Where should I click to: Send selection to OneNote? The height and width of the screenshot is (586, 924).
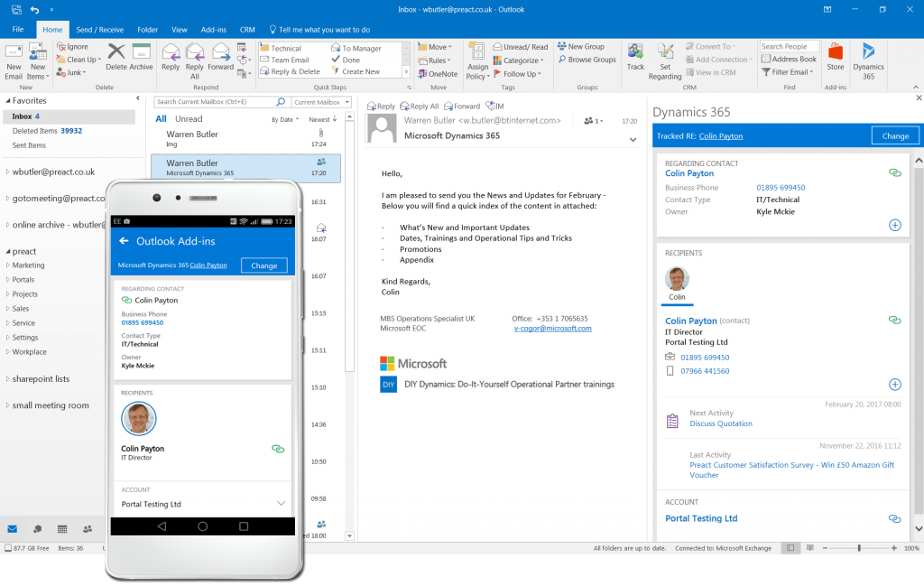[x=438, y=74]
